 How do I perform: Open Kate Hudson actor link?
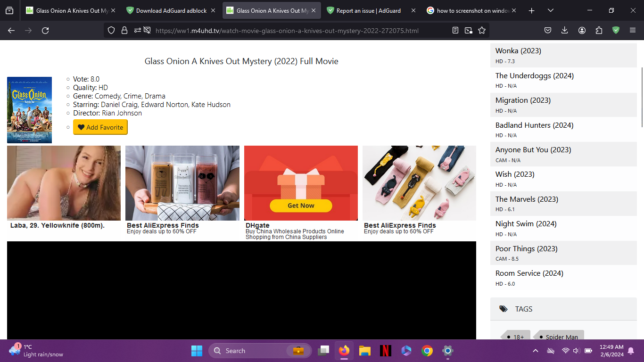[x=211, y=105]
